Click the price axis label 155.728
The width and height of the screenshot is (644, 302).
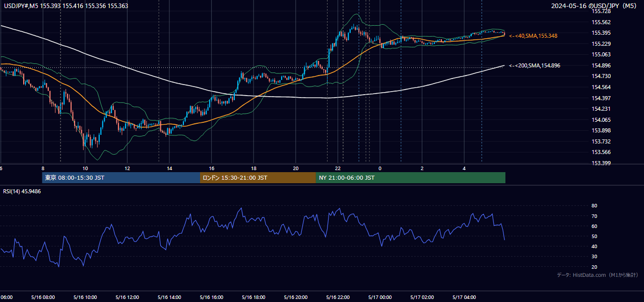(x=601, y=11)
